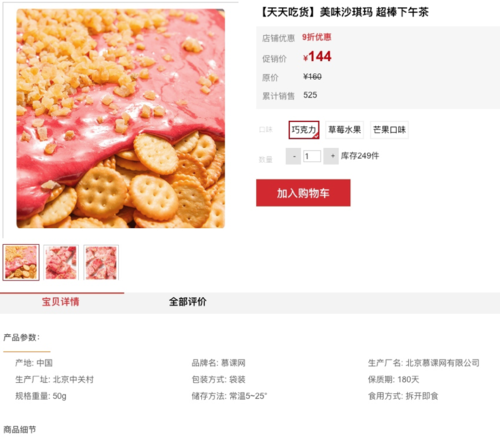
Task: Choose the 草莓水果 flavor option
Action: pyautogui.click(x=344, y=130)
